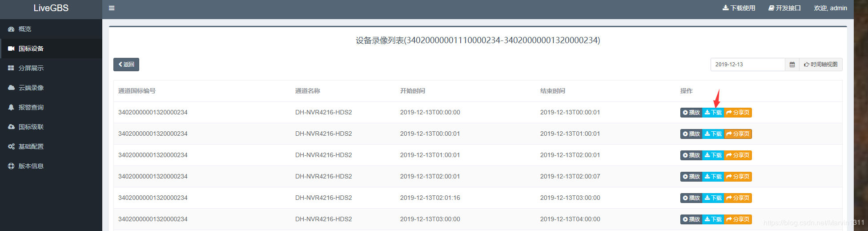The image size is (868, 231).
Task: Select end time 2019-12-13T04:00:00 cell
Action: (x=570, y=219)
